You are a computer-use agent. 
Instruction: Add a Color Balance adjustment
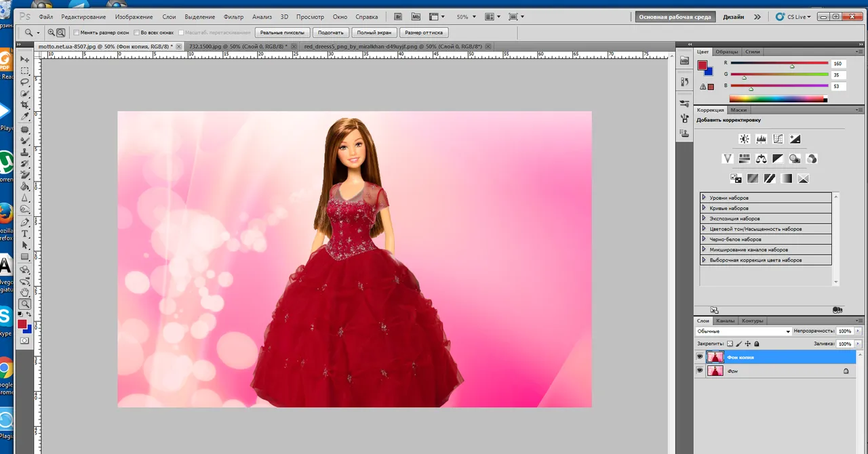pyautogui.click(x=762, y=159)
